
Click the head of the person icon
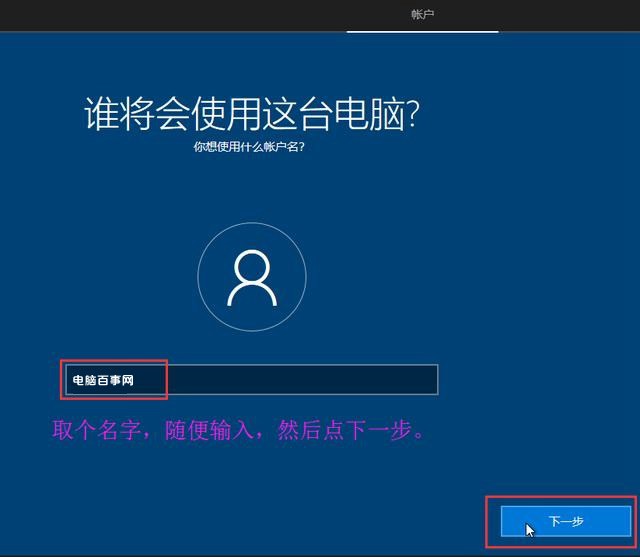(251, 266)
